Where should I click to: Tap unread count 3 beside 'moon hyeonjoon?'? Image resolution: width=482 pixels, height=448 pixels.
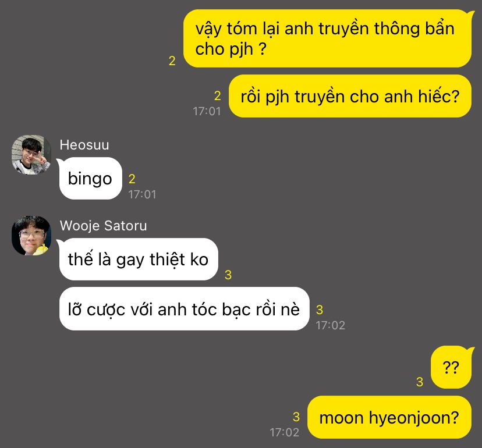[x=296, y=417]
